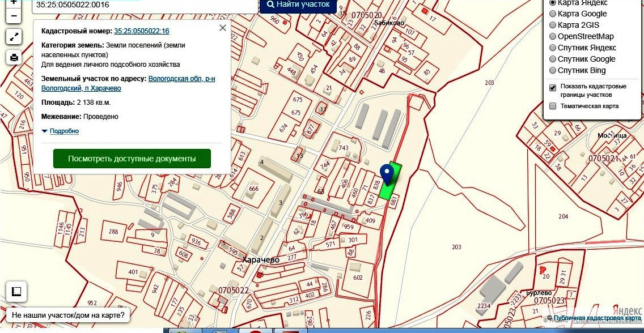Select parcel number 942
Image resolution: width=644 pixels, height=333 pixels.
155,288
